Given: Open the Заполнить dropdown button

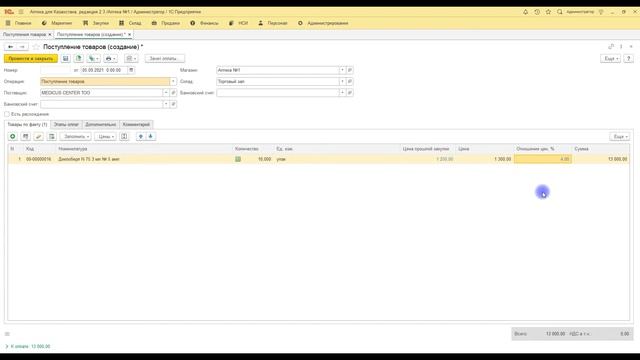Looking at the screenshot, I should (x=76, y=136).
